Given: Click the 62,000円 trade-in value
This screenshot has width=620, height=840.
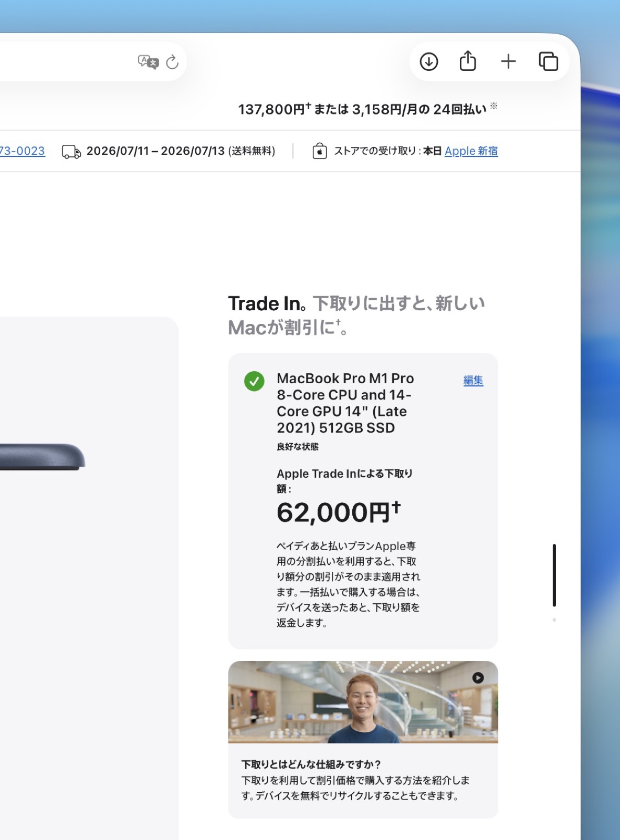Looking at the screenshot, I should pyautogui.click(x=339, y=512).
